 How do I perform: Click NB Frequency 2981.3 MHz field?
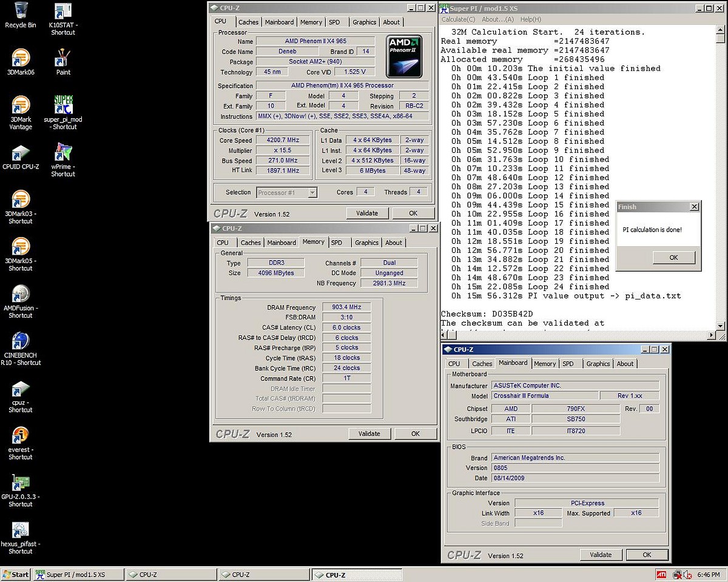click(389, 283)
